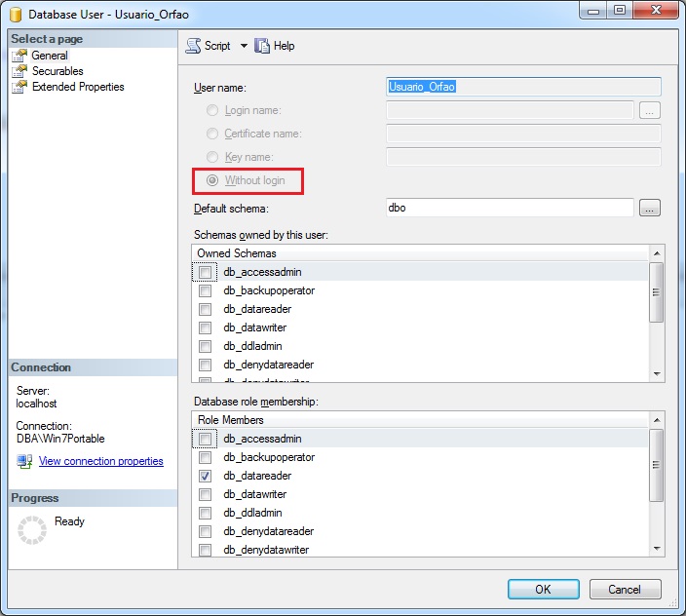The image size is (686, 616).
Task: Select the General page icon
Action: pos(19,56)
